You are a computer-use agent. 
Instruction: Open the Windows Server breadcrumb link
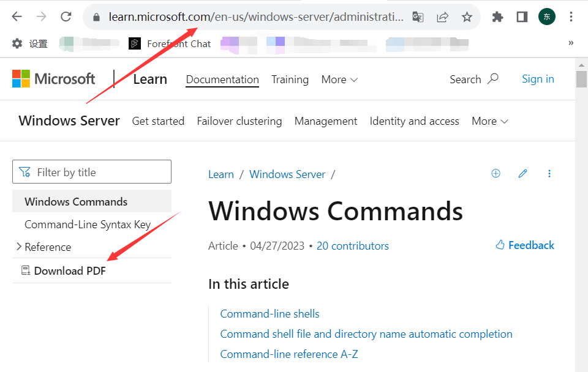coord(287,174)
